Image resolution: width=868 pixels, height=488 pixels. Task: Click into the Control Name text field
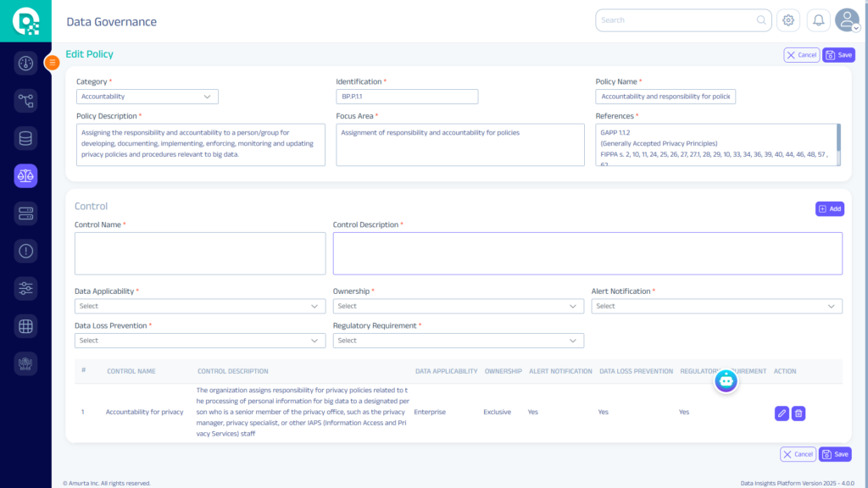[x=200, y=253]
